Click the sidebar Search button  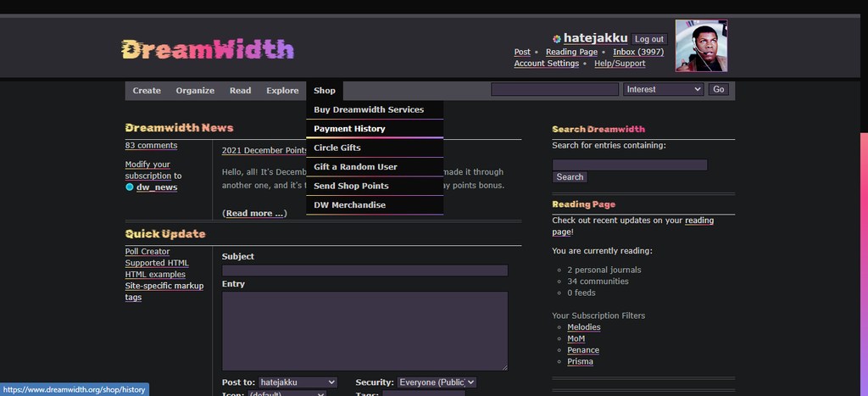[570, 177]
